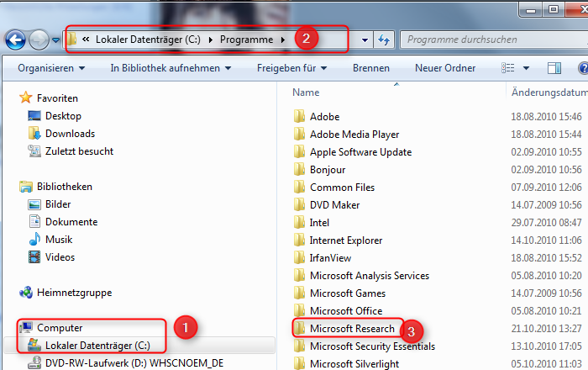This screenshot has width=588, height=370.
Task: Select the Microsoft Research folder
Action: pos(352,328)
